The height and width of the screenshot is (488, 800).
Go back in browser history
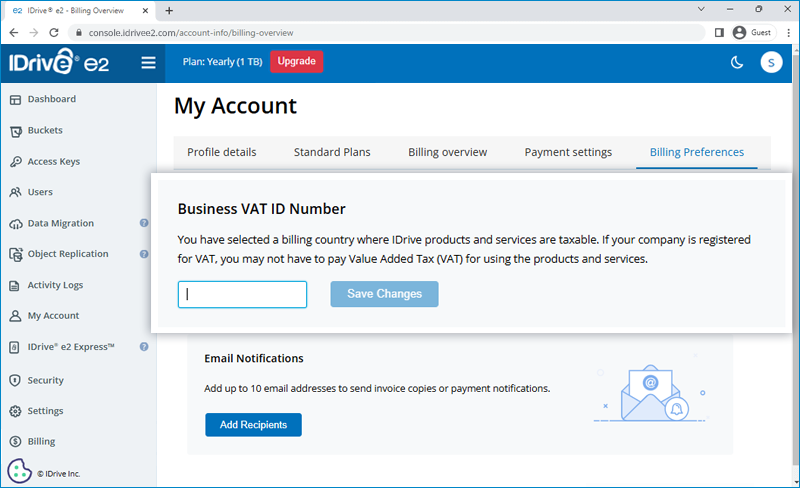(x=14, y=33)
